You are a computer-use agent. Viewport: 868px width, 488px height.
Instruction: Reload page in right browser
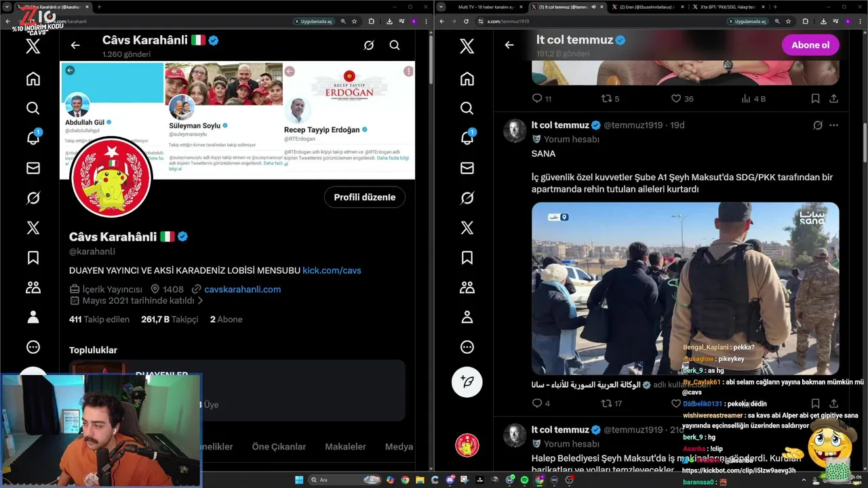coord(465,21)
